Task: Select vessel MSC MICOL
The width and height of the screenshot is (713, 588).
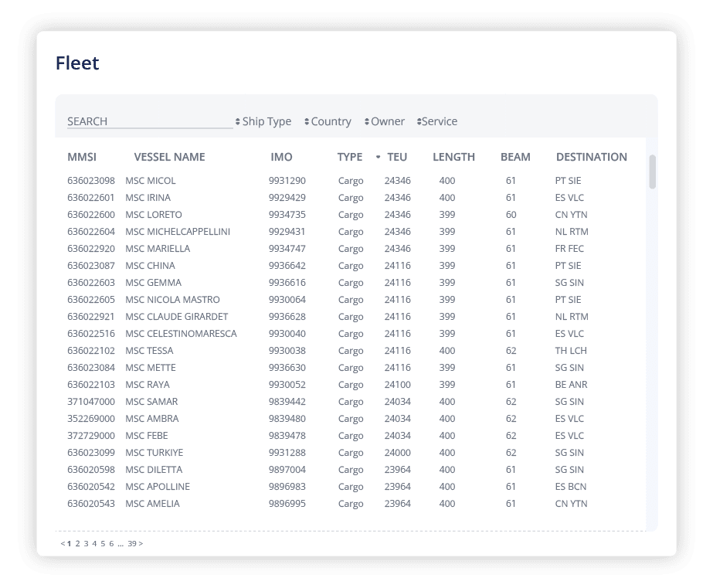Action: tap(151, 181)
